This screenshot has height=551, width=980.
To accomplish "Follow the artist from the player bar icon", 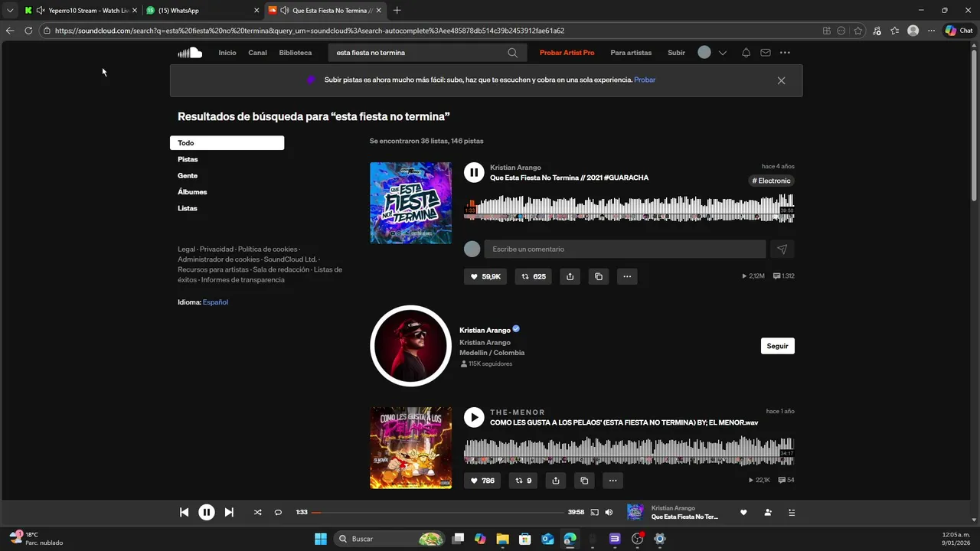I will tap(768, 513).
